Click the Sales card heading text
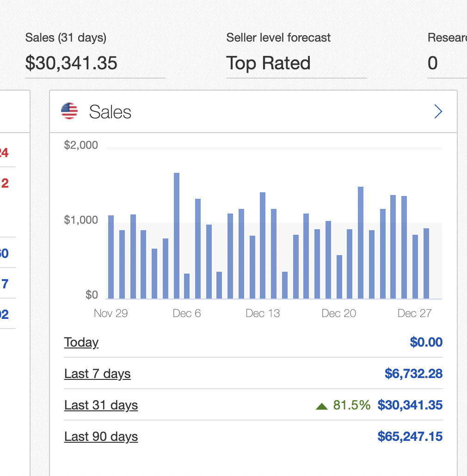Screen dimensions: 467x476 point(110,112)
